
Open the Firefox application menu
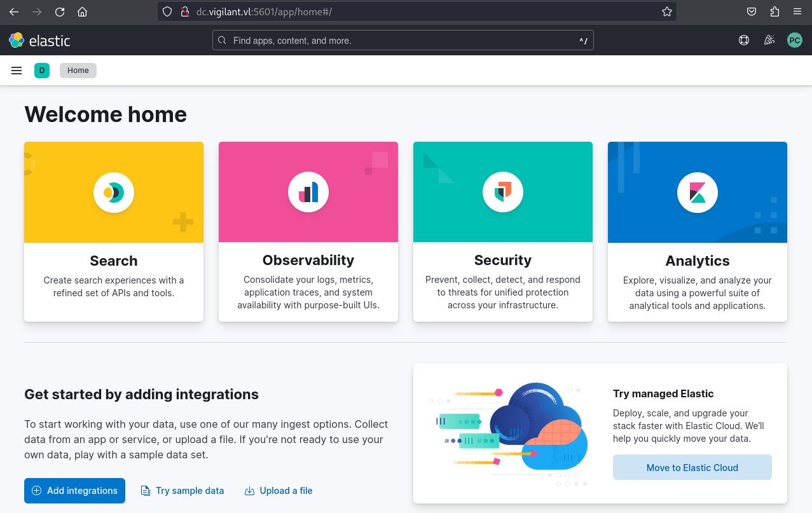click(x=797, y=11)
